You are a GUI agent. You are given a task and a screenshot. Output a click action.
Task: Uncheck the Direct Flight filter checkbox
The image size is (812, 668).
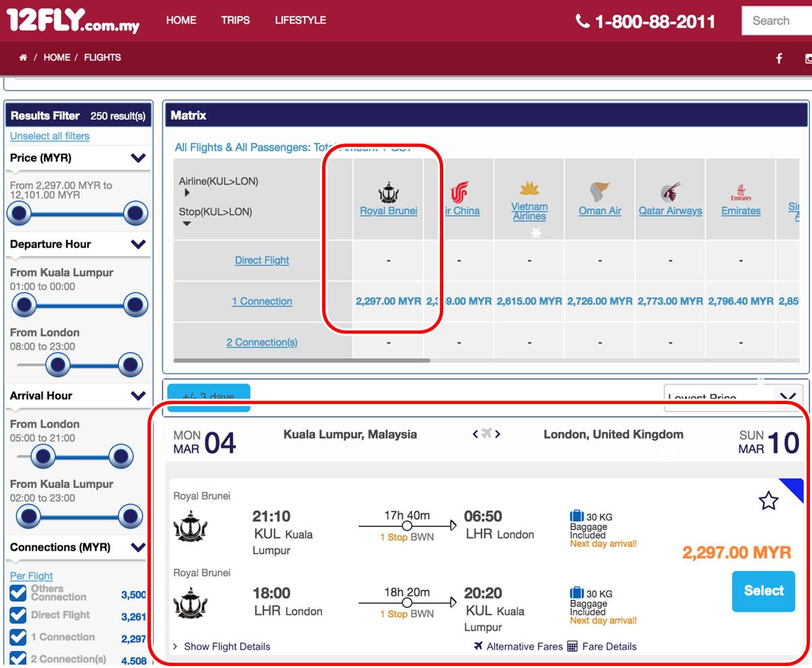18,615
